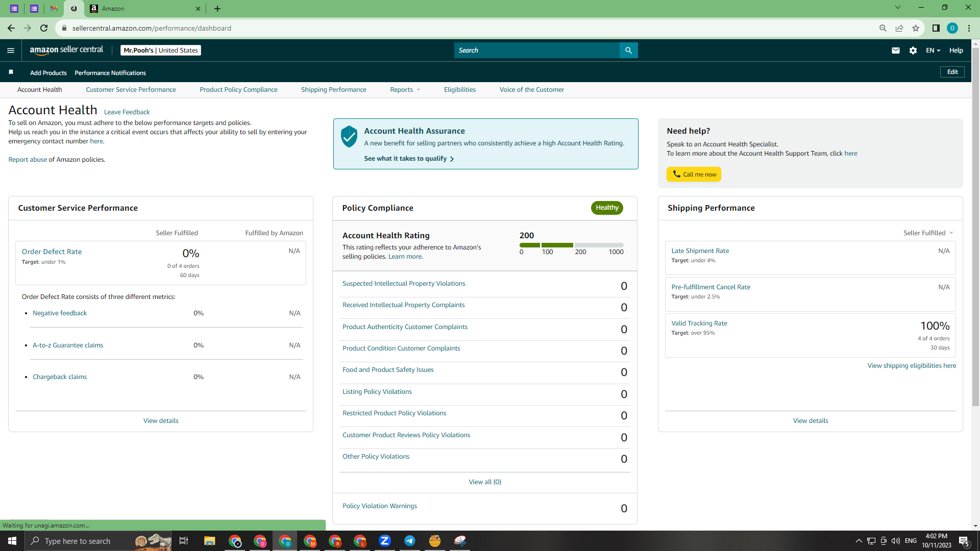Viewport: 980px width, 551px height.
Task: Click the Help link in header
Action: tap(956, 50)
